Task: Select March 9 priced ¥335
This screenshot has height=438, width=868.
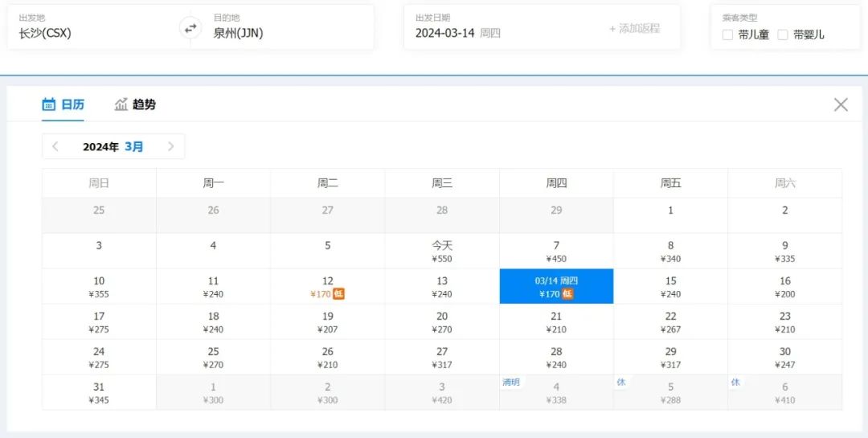Action: click(785, 251)
